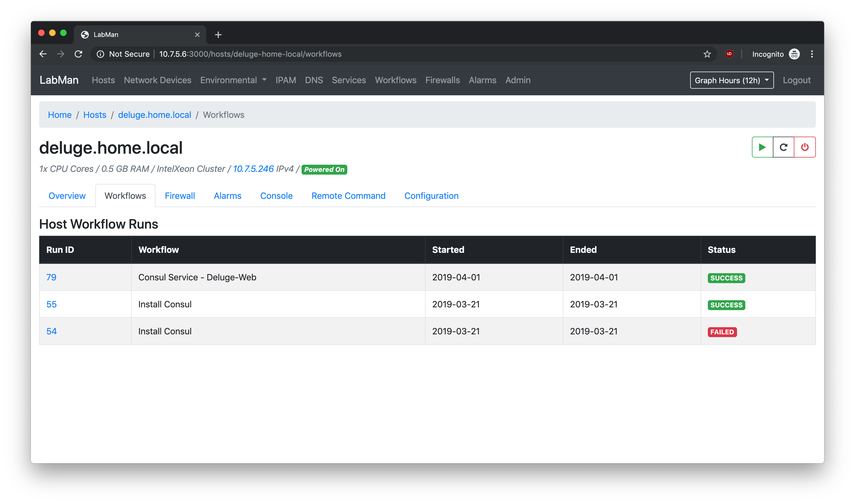Bookmark page with the star icon
This screenshot has height=504, width=855.
point(707,54)
